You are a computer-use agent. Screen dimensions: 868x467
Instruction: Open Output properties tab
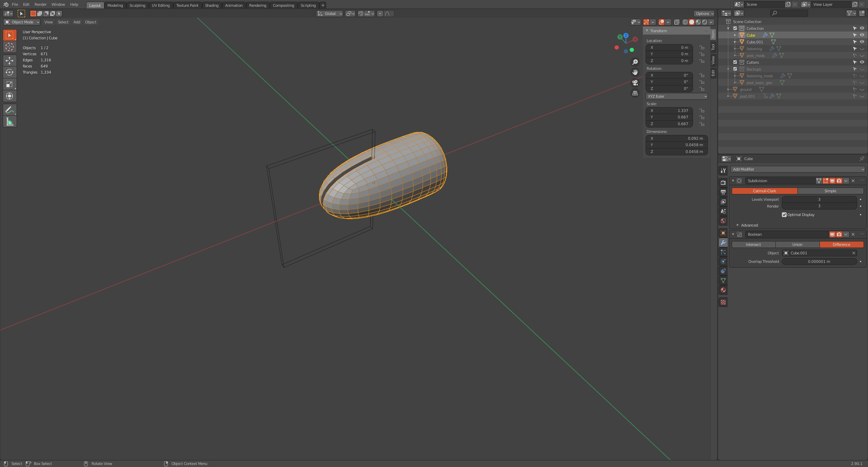[723, 192]
